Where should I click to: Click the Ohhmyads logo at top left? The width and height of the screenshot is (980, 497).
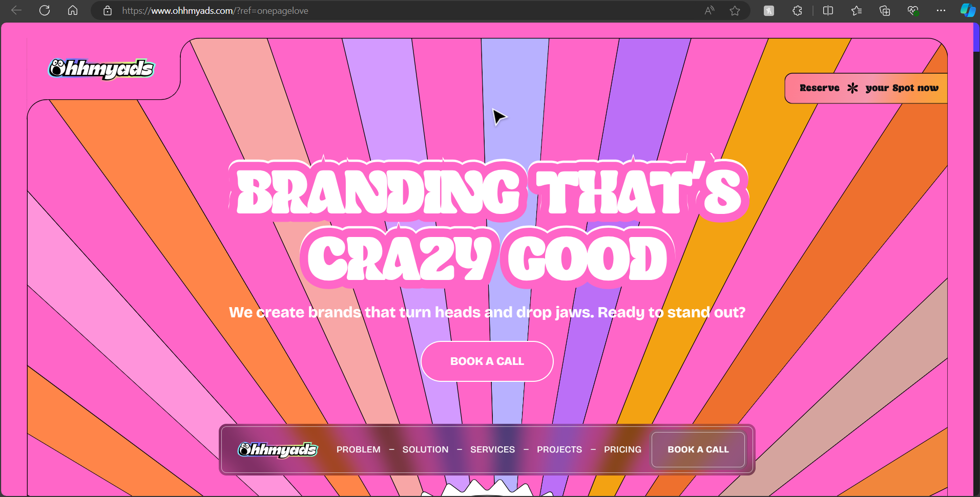(101, 69)
